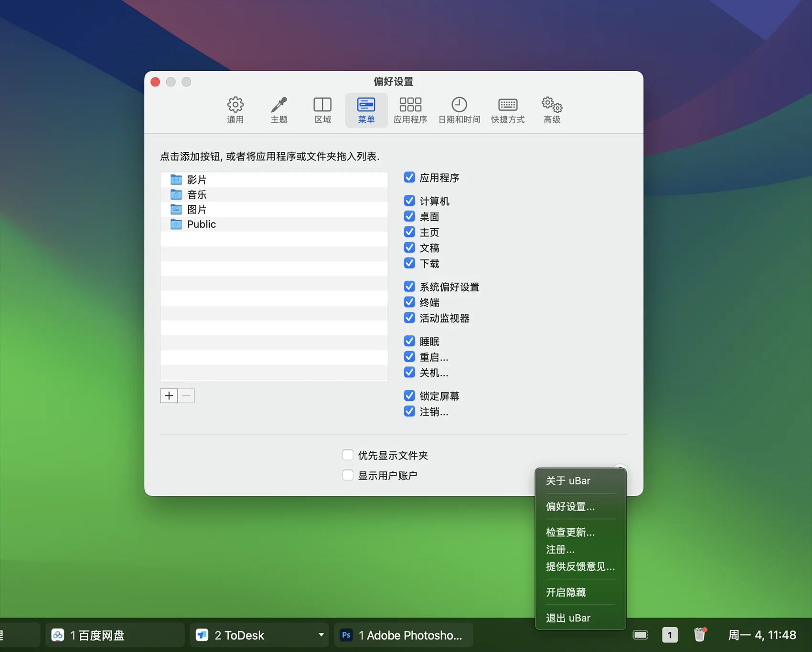Select the 音乐 folder row

[274, 194]
